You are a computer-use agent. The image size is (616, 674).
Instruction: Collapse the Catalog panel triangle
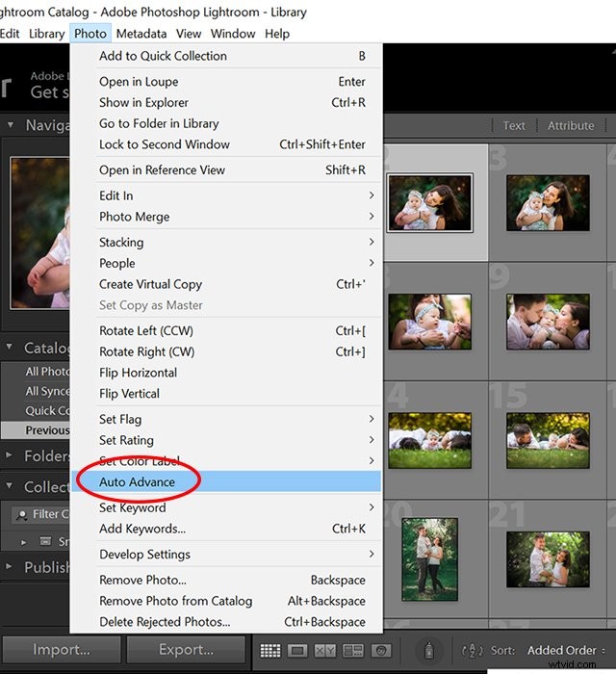pos(9,347)
